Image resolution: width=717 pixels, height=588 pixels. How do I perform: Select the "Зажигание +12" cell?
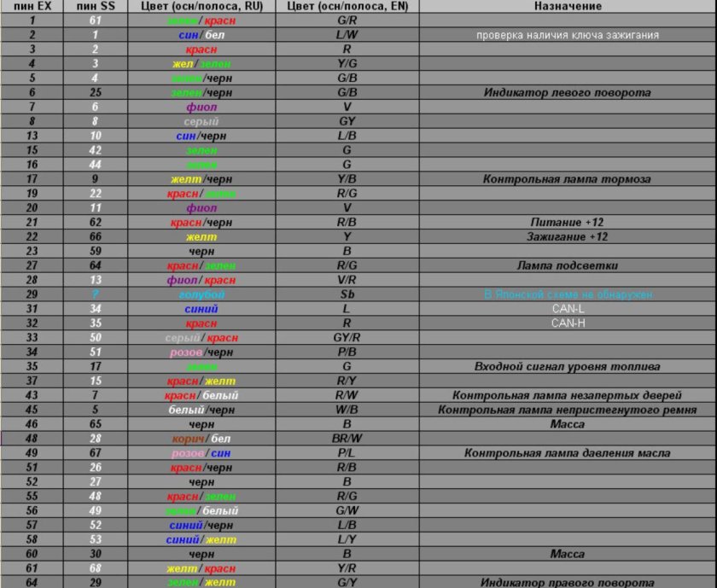[568, 237]
